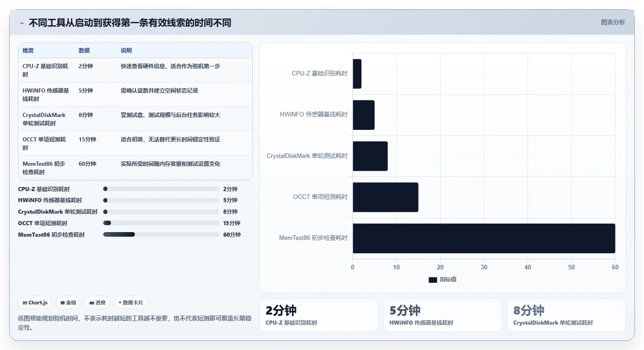The width and height of the screenshot is (644, 350).
Task: Click the OCCT bar in the chart
Action: click(x=385, y=197)
